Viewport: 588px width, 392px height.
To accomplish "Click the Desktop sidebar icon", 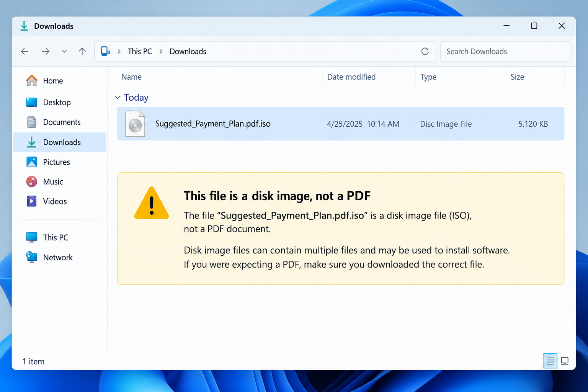I will pos(32,102).
